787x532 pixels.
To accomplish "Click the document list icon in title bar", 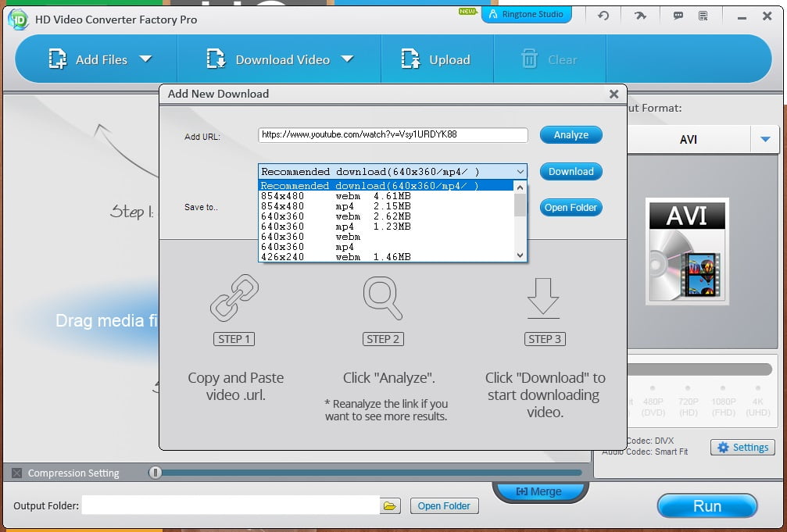I will coord(703,15).
